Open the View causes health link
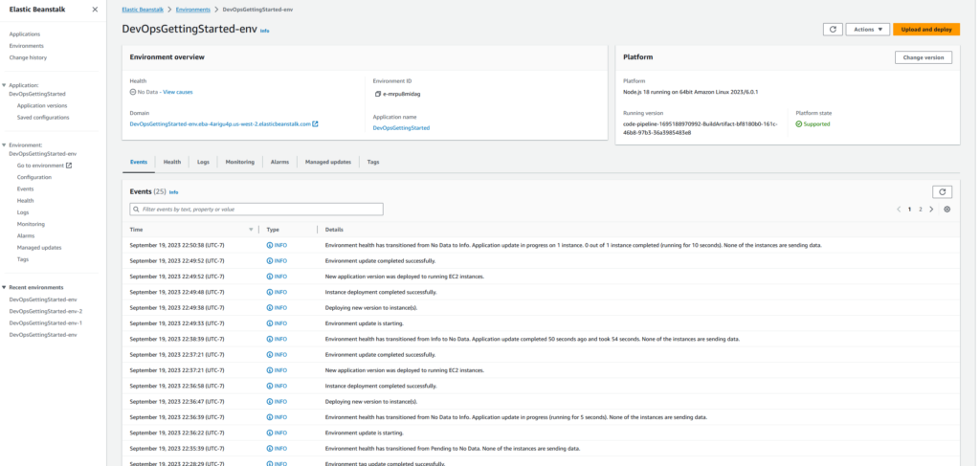Image resolution: width=980 pixels, height=466 pixels. click(178, 92)
